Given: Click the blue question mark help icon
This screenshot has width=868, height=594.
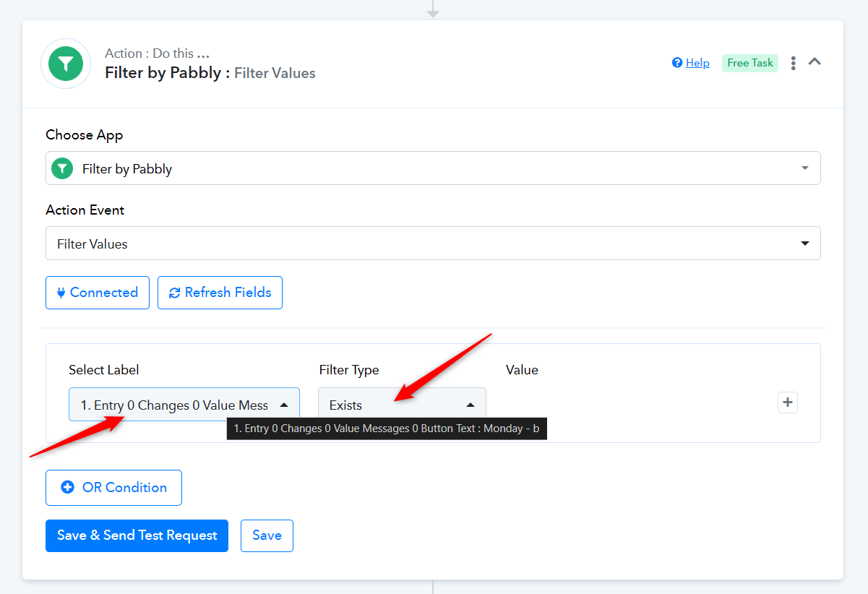Looking at the screenshot, I should pyautogui.click(x=677, y=63).
